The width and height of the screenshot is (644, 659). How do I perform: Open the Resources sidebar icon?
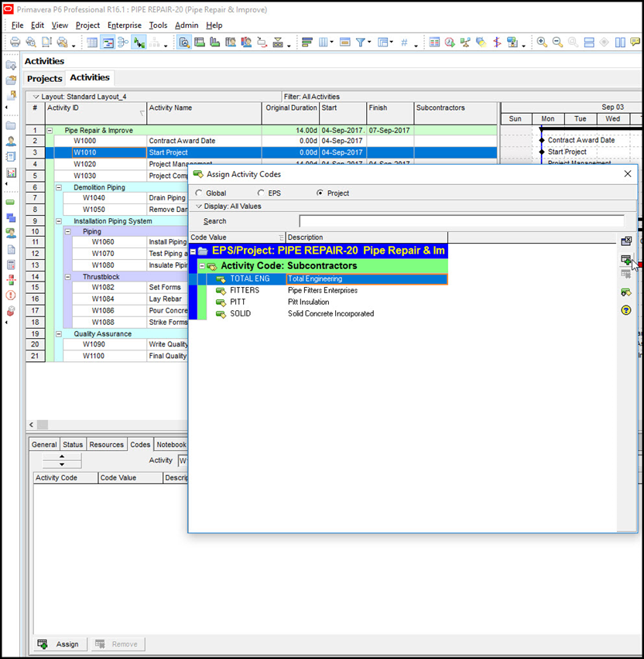click(11, 142)
